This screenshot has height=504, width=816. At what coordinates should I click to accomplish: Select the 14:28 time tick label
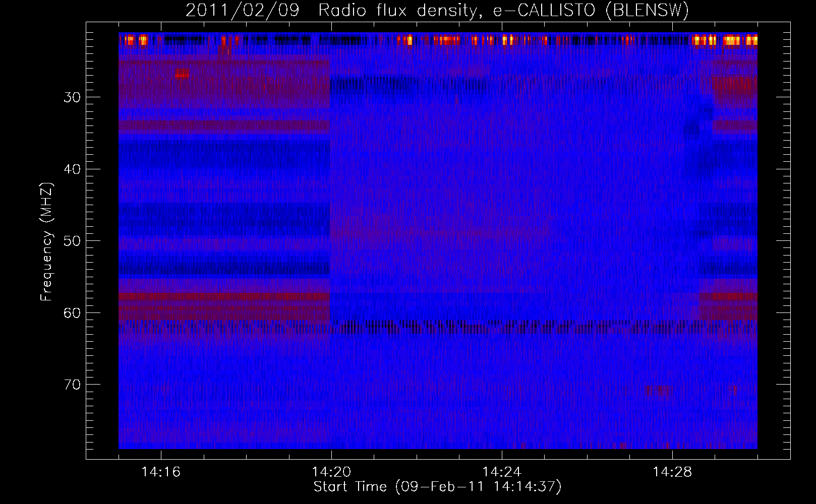[672, 472]
